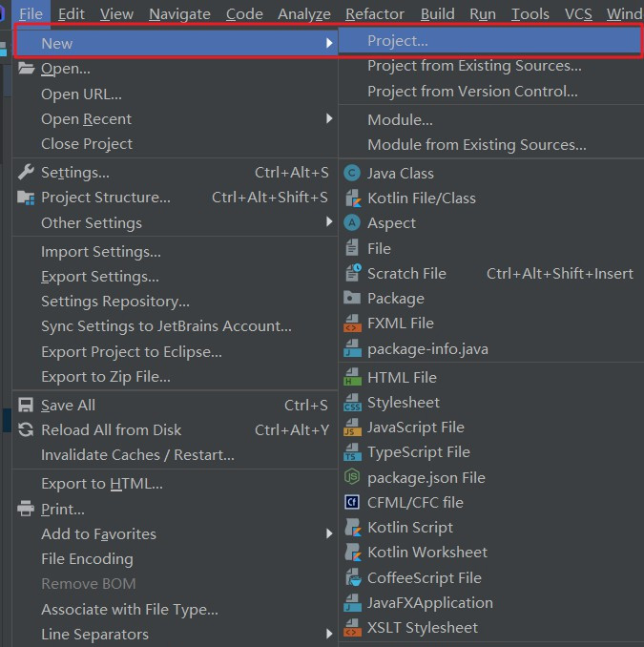Select Invalidate Caches / Restart
The image size is (644, 647).
(137, 454)
